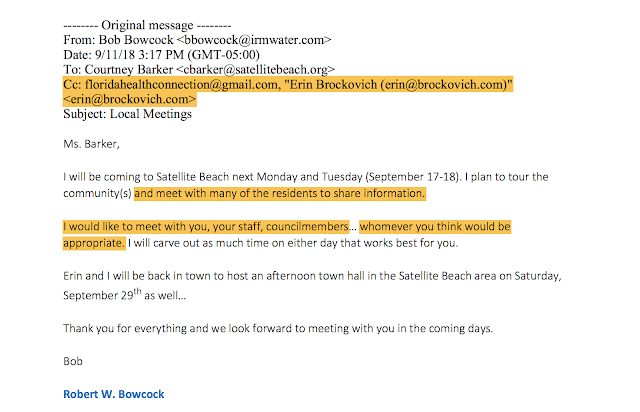The height and width of the screenshot is (412, 640).
Task: Click the Date 9/11/18 3:17 PM line
Action: click(x=161, y=55)
